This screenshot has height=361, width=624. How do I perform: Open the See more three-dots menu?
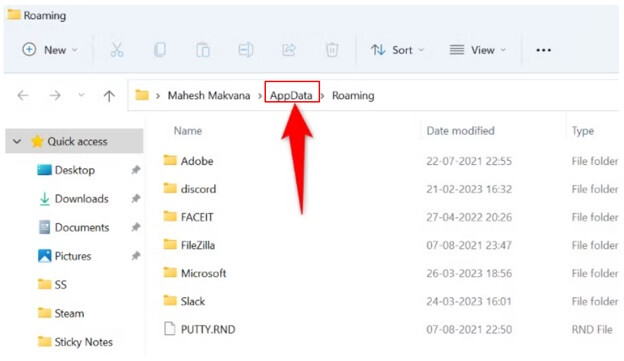[x=543, y=50]
